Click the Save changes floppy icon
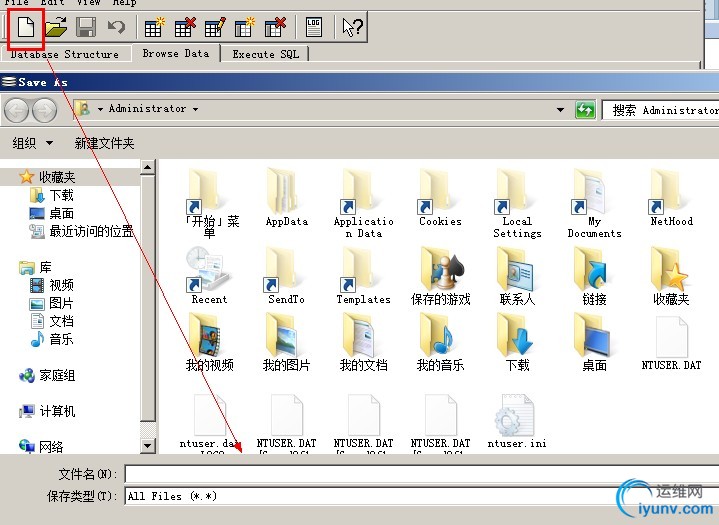Screen dimensions: 719x525 (x=86, y=27)
